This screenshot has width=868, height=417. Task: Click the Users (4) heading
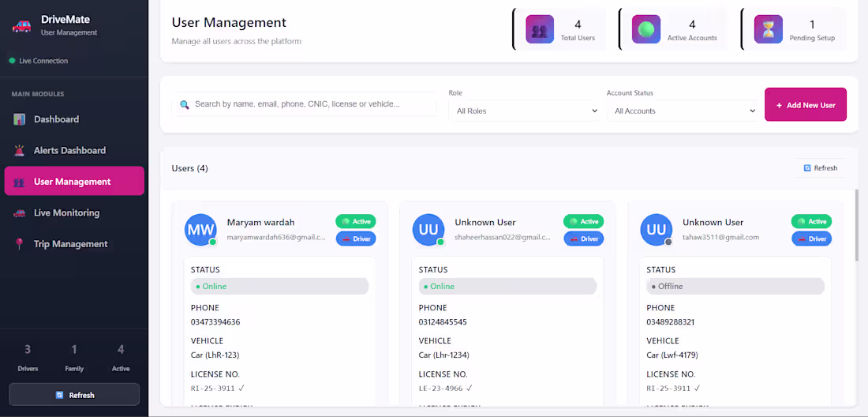pyautogui.click(x=190, y=168)
